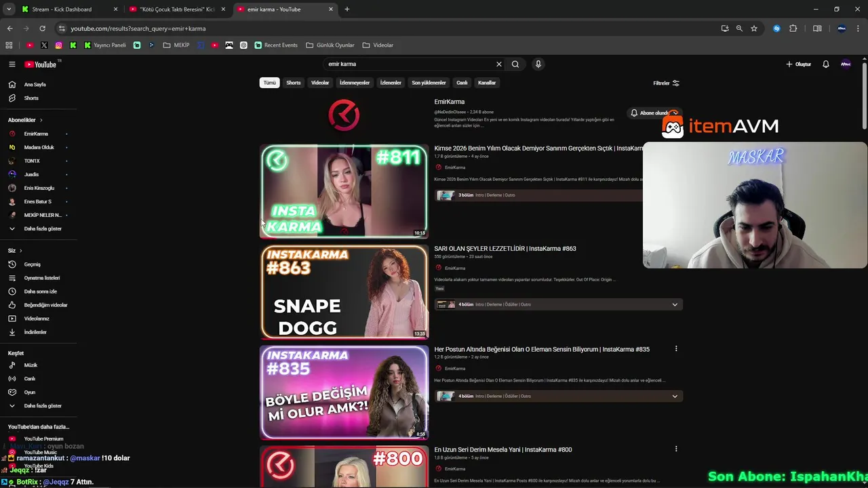This screenshot has height=488, width=868.
Task: Go to Ana Sayfa in sidebar
Action: tap(35, 85)
